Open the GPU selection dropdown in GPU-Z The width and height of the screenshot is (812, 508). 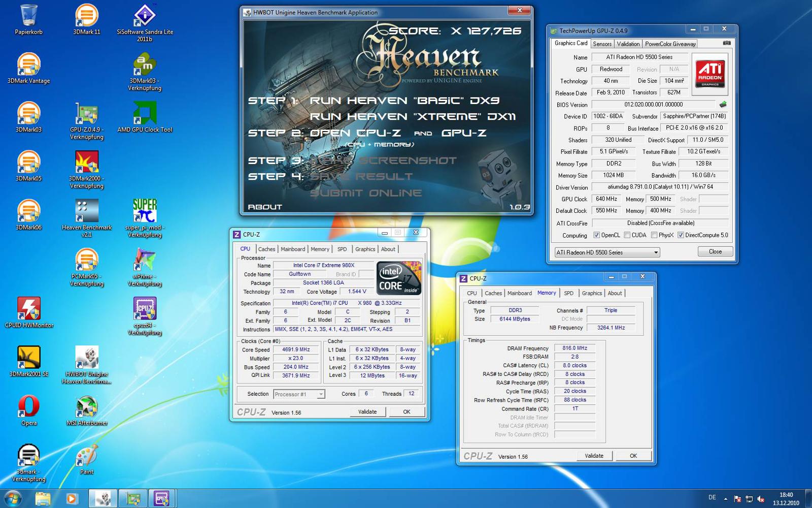click(607, 252)
